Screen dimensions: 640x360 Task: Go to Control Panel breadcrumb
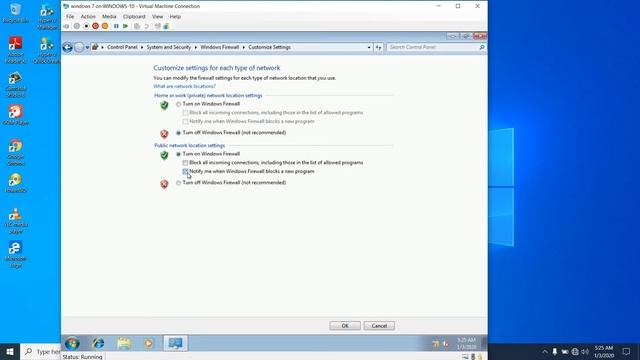[x=122, y=47]
